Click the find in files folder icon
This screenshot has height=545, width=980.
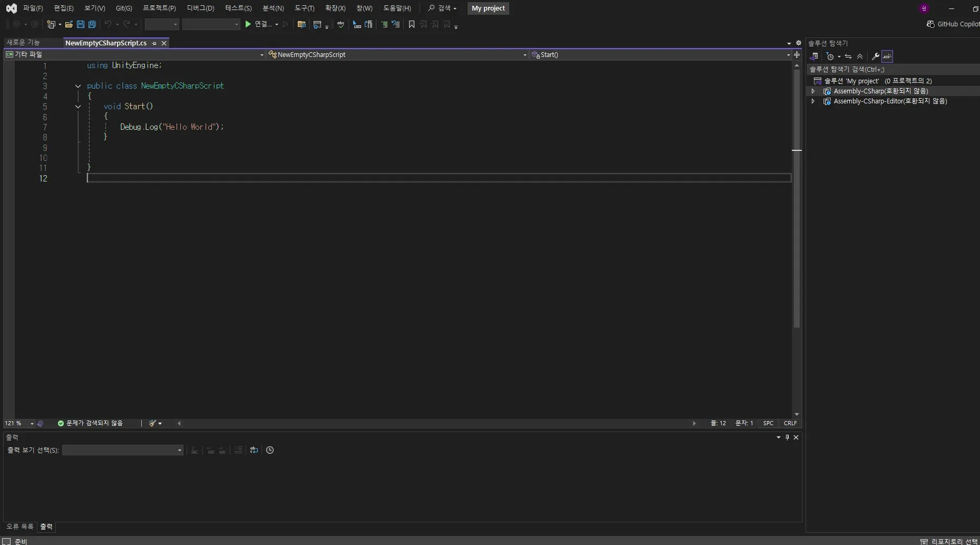pyautogui.click(x=302, y=24)
